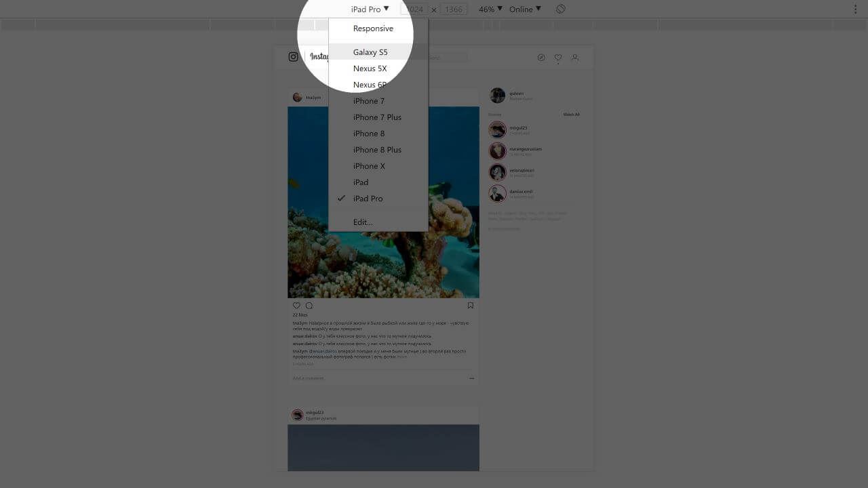Select Nexus 6P from device list

378,85
